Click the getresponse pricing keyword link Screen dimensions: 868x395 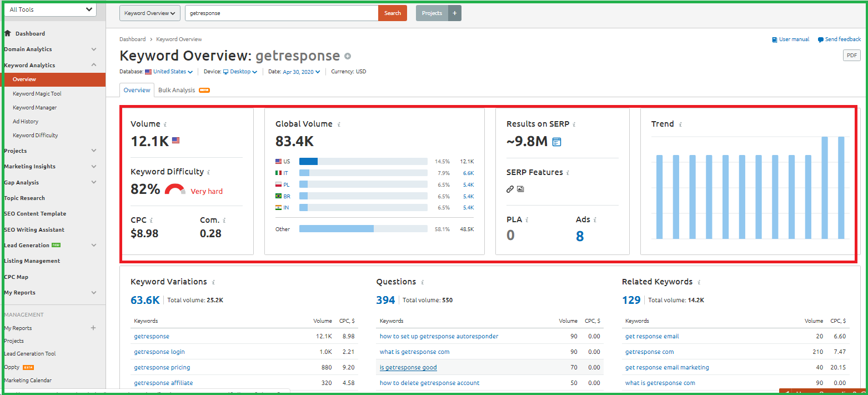pyautogui.click(x=162, y=367)
